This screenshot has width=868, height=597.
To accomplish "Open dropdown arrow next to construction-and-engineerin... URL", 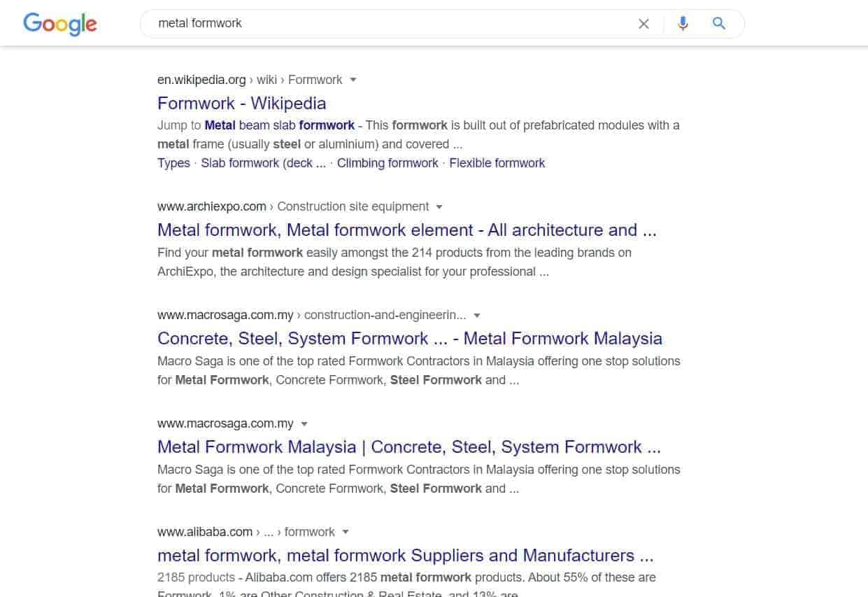I will click(x=477, y=316).
